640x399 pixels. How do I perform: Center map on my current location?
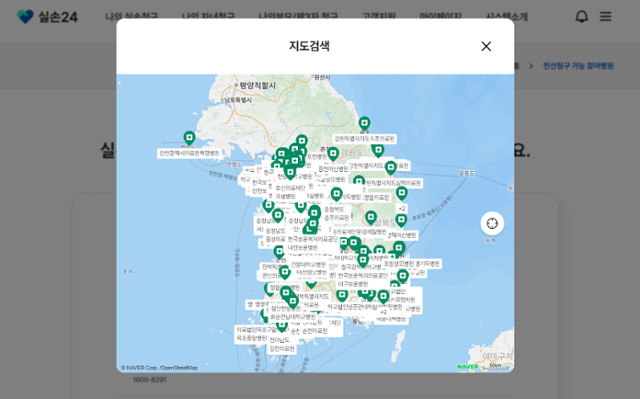(x=492, y=224)
